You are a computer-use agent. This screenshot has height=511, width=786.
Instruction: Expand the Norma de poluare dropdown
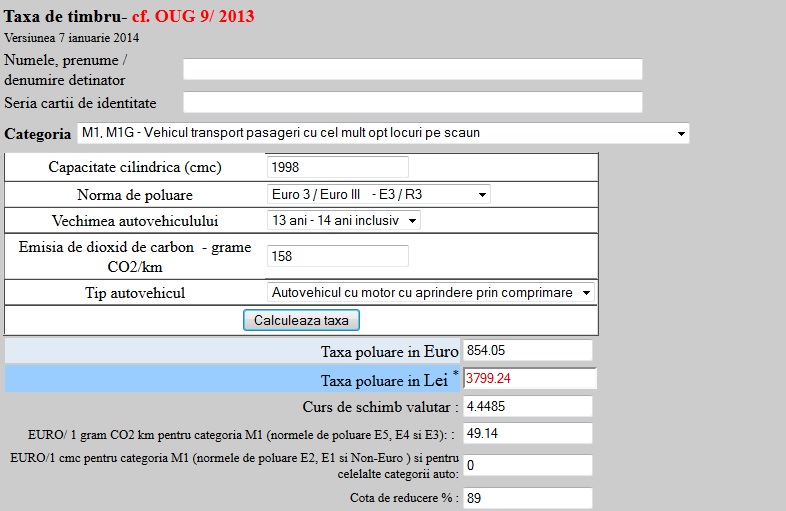[x=379, y=194]
